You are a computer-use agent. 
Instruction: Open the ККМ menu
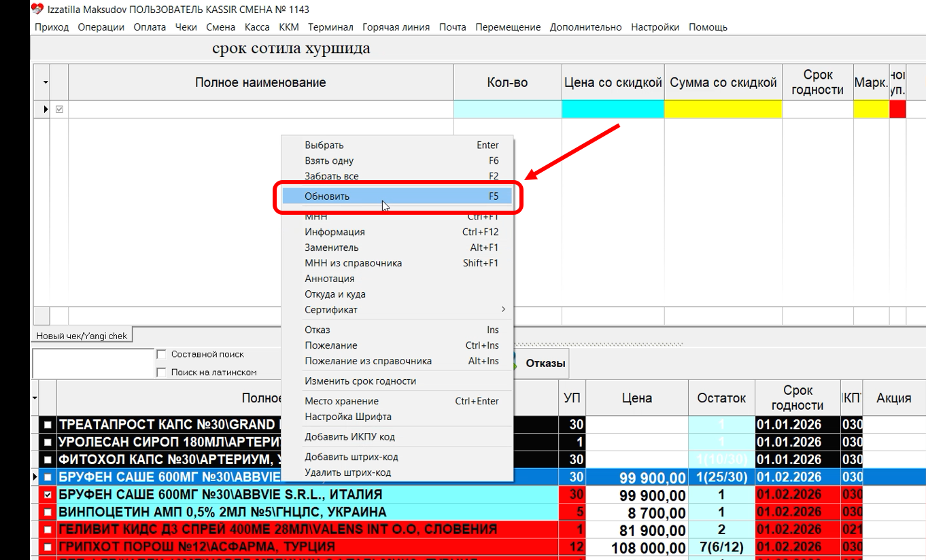(x=289, y=27)
